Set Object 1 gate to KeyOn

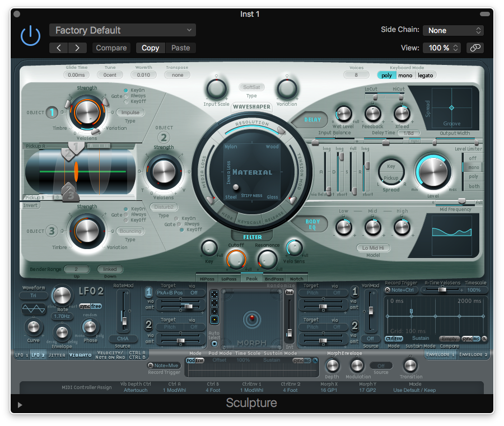(126, 90)
